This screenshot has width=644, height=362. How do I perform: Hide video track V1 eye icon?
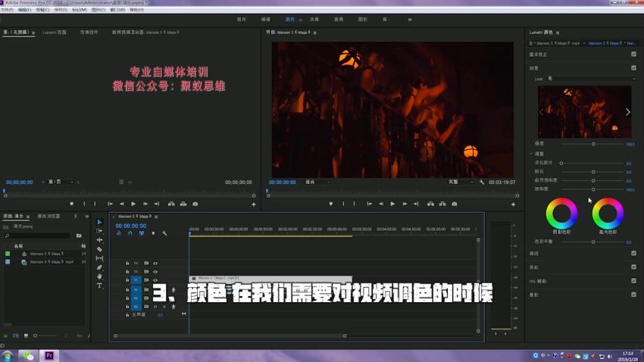click(x=155, y=280)
